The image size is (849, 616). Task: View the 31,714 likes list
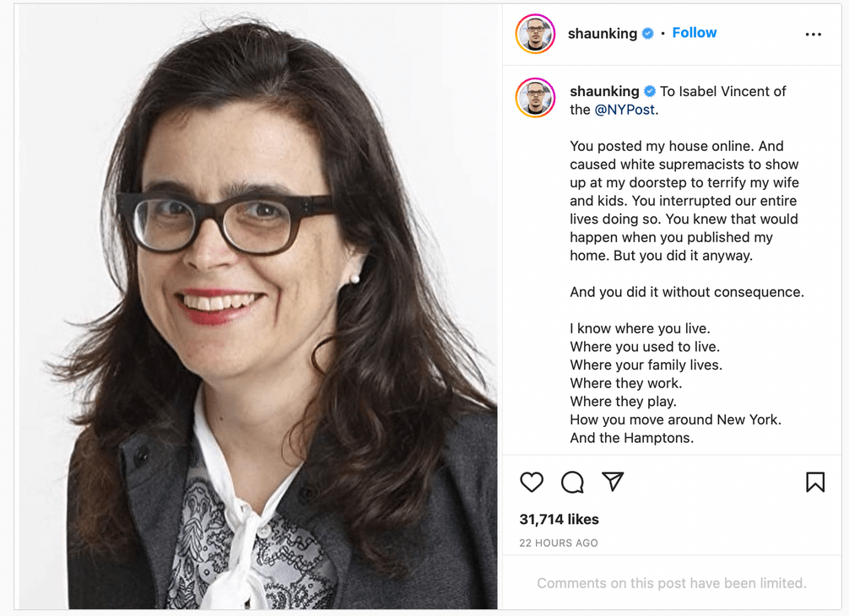[559, 519]
